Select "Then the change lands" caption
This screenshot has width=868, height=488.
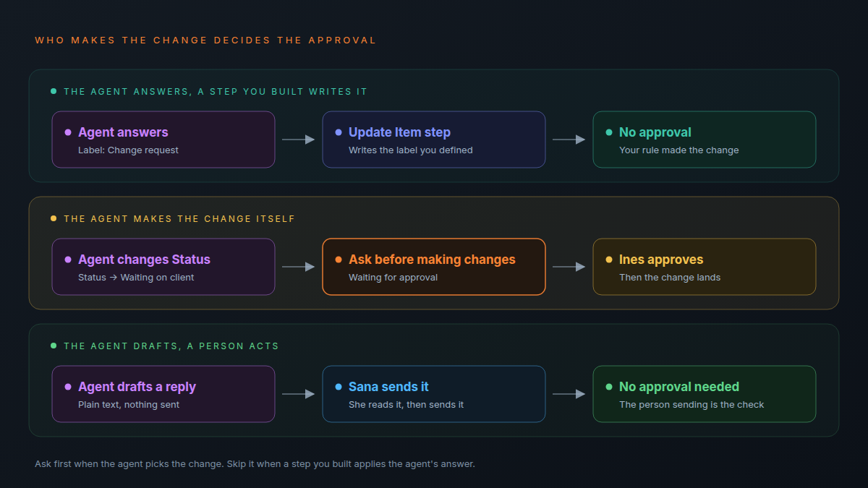pos(670,278)
